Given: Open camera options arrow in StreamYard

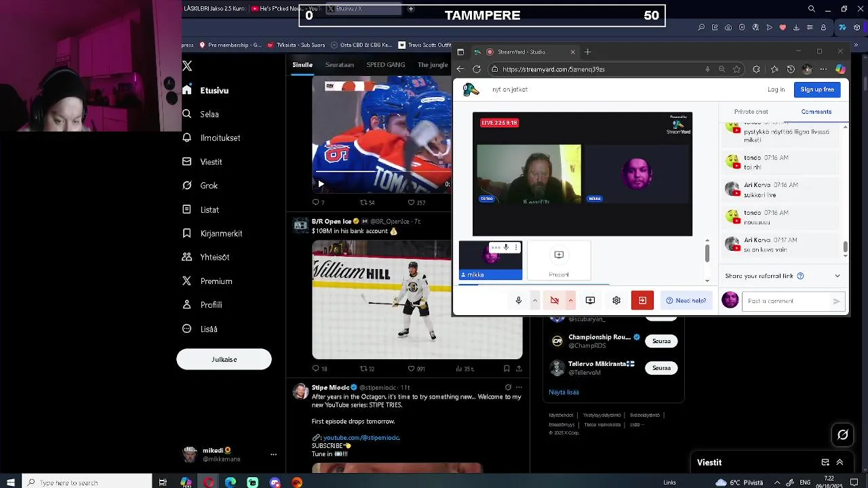Looking at the screenshot, I should pos(571,300).
